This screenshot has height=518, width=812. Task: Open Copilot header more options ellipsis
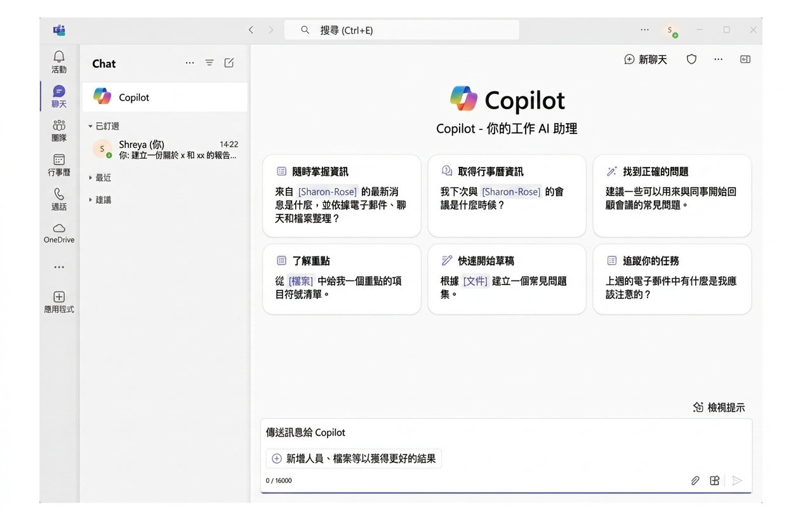(x=718, y=59)
